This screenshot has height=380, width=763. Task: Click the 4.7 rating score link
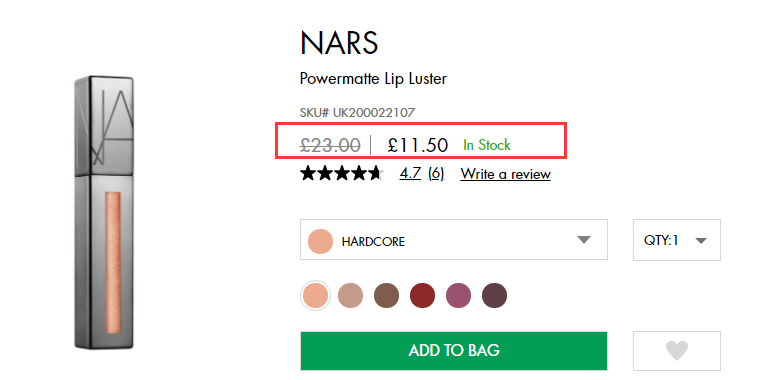pyautogui.click(x=410, y=174)
